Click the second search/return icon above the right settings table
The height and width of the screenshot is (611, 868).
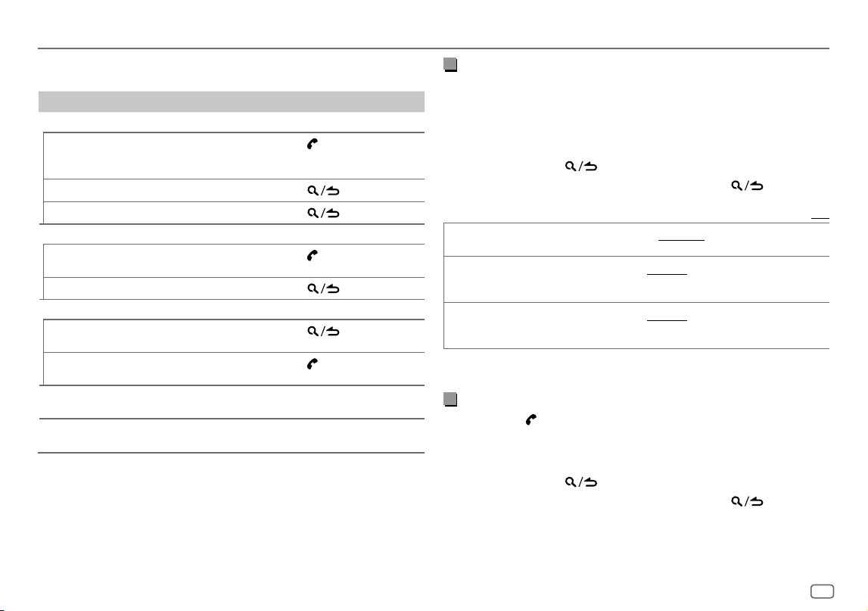pos(747,185)
